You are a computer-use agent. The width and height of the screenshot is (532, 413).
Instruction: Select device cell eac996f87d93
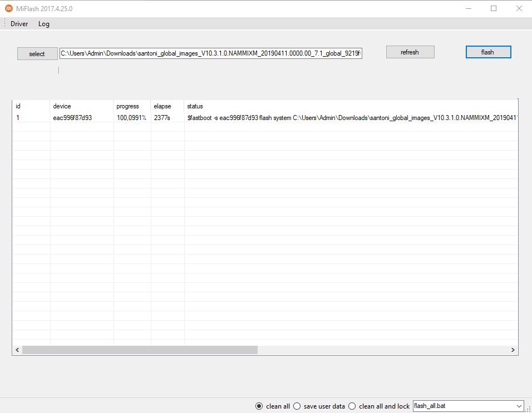[x=72, y=118]
